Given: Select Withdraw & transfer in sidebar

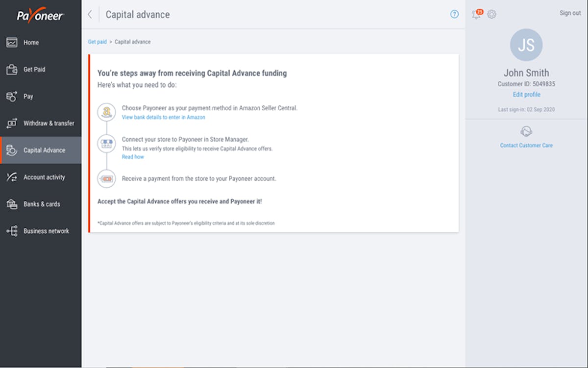Looking at the screenshot, I should coord(41,123).
